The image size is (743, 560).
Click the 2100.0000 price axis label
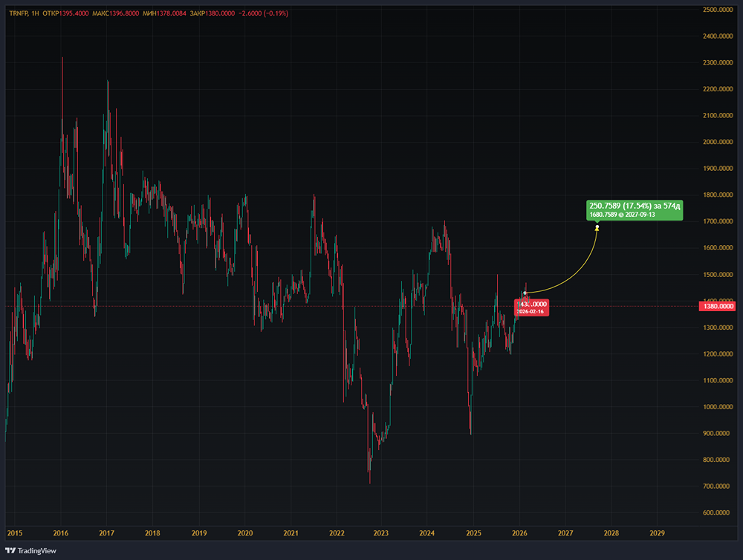[718, 116]
